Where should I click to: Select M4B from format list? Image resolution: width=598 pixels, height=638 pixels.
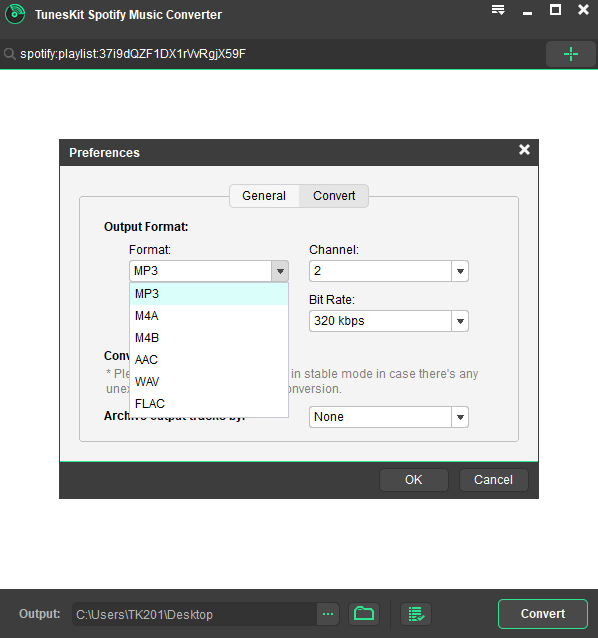[x=209, y=338]
